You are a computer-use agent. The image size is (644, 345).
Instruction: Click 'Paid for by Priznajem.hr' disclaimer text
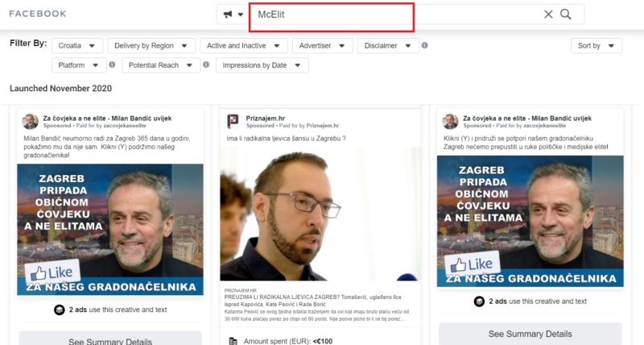click(309, 126)
